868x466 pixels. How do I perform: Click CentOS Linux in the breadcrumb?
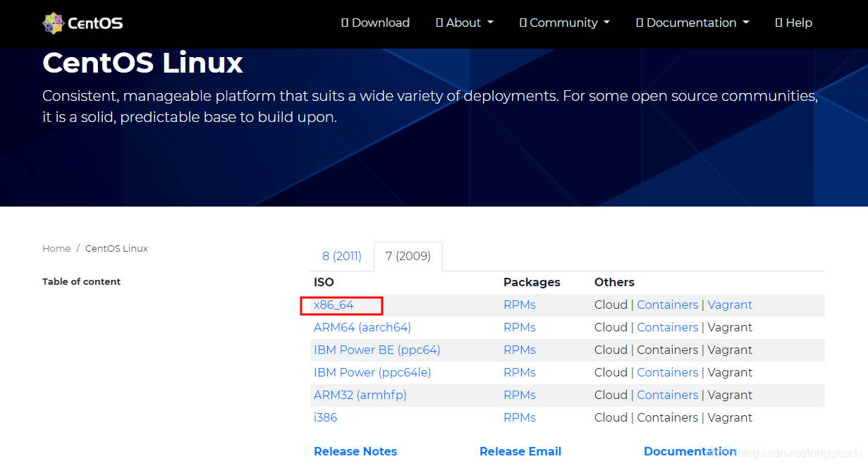pos(116,248)
